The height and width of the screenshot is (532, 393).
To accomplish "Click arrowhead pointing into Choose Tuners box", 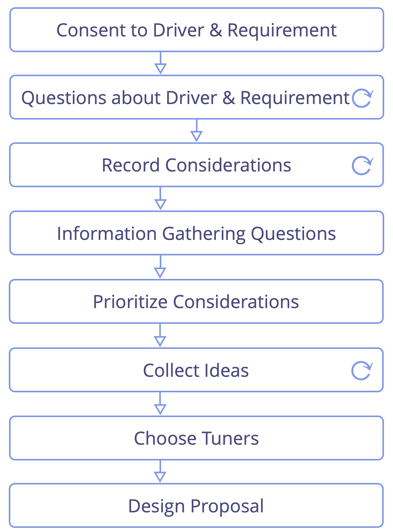I will [160, 409].
